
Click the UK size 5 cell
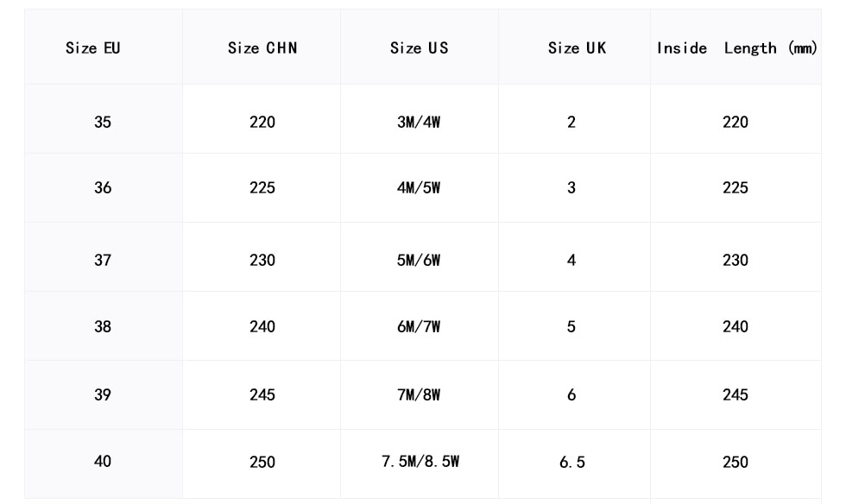point(571,327)
